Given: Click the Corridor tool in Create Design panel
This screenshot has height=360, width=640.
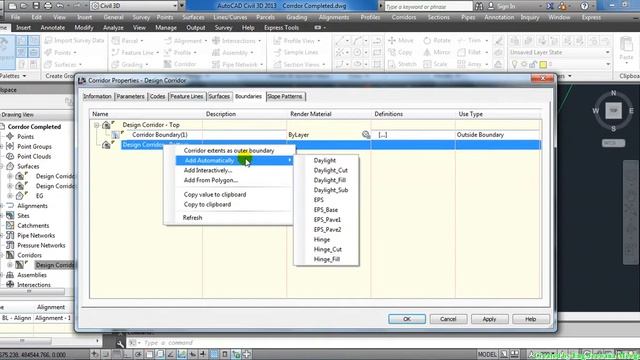Looking at the screenshot, I should [180, 64].
